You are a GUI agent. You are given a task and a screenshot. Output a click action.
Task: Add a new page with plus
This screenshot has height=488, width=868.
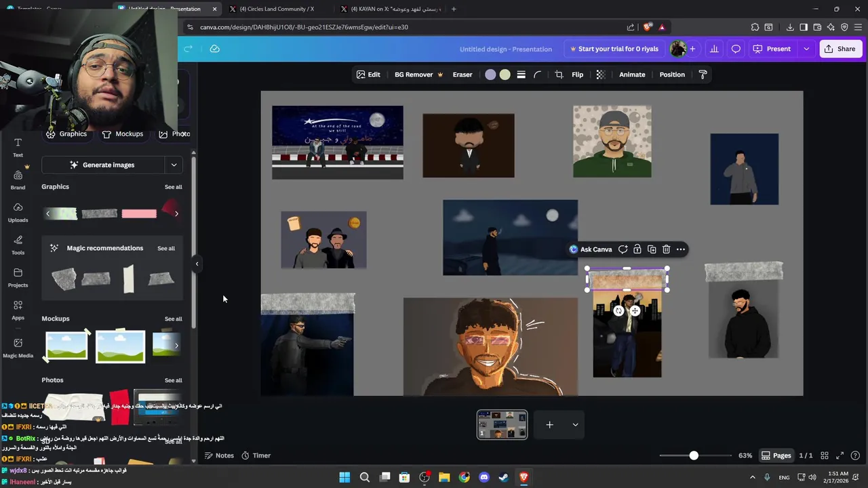549,425
